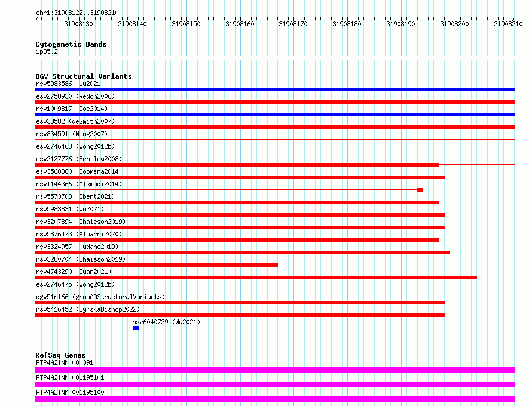This screenshot has height=406, width=532.
Task: Click the red bar under nsv5416452 (ByrskaBishop2022)
Action: pyautogui.click(x=240, y=315)
